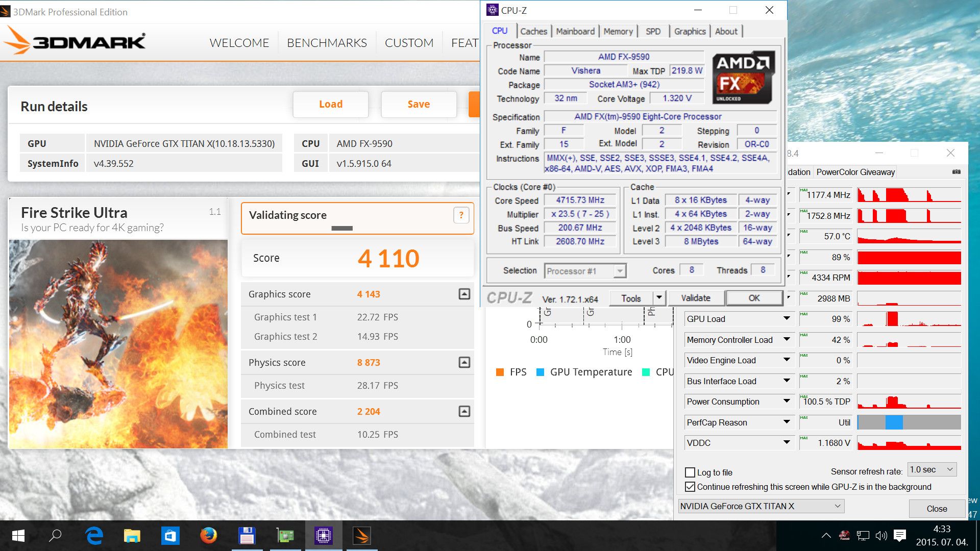Open GPU-Z PowerColor Giveaway tab
Viewport: 980px width, 551px height.
tap(855, 172)
